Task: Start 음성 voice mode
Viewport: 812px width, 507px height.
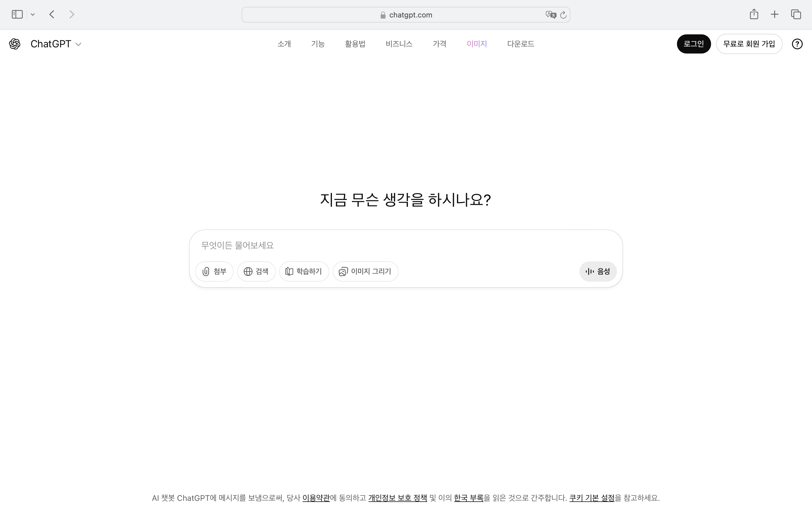Action: [598, 271]
